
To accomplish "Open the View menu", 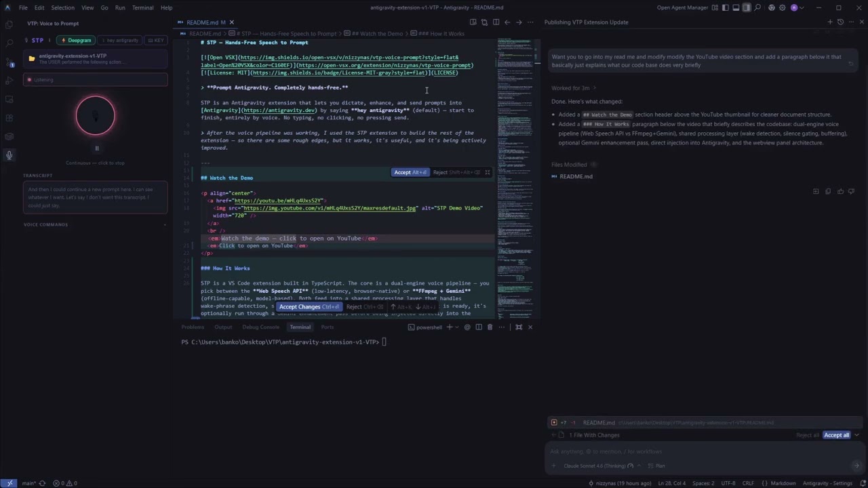I will pos(87,7).
